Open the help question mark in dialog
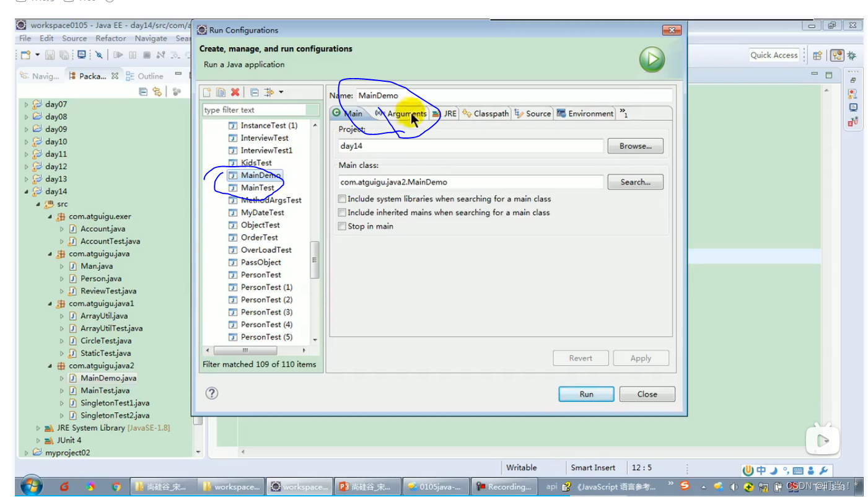868x497 pixels. point(212,393)
